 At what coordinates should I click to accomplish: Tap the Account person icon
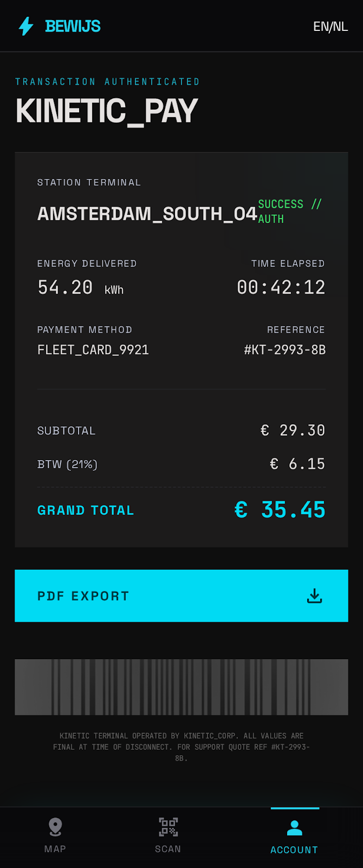(295, 828)
